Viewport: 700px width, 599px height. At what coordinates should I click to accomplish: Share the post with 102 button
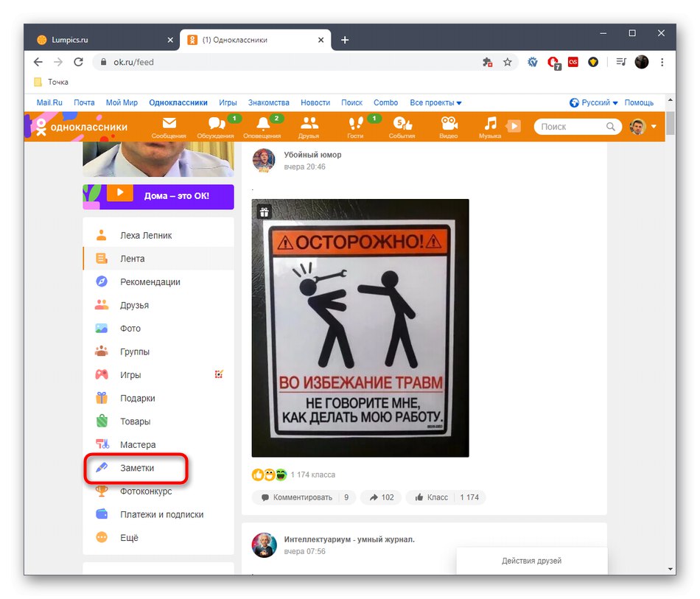381,497
